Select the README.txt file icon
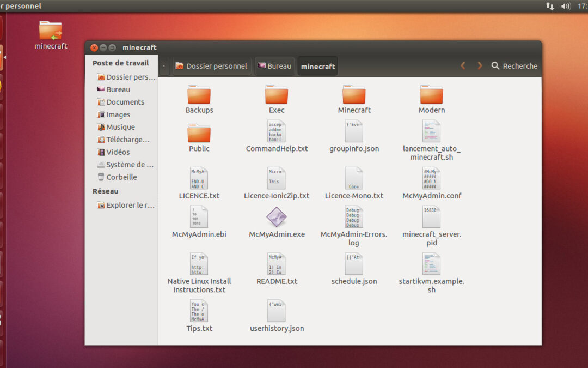The height and width of the screenshot is (368, 588). pyautogui.click(x=277, y=264)
